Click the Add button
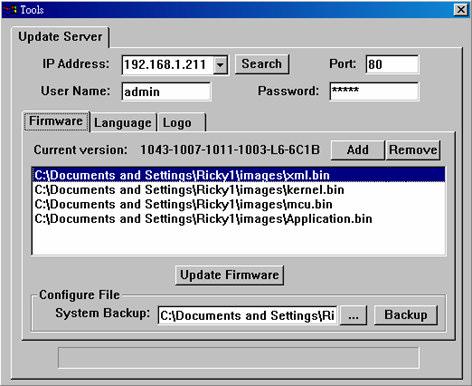Image resolution: width=472 pixels, height=386 pixels. pyautogui.click(x=358, y=150)
